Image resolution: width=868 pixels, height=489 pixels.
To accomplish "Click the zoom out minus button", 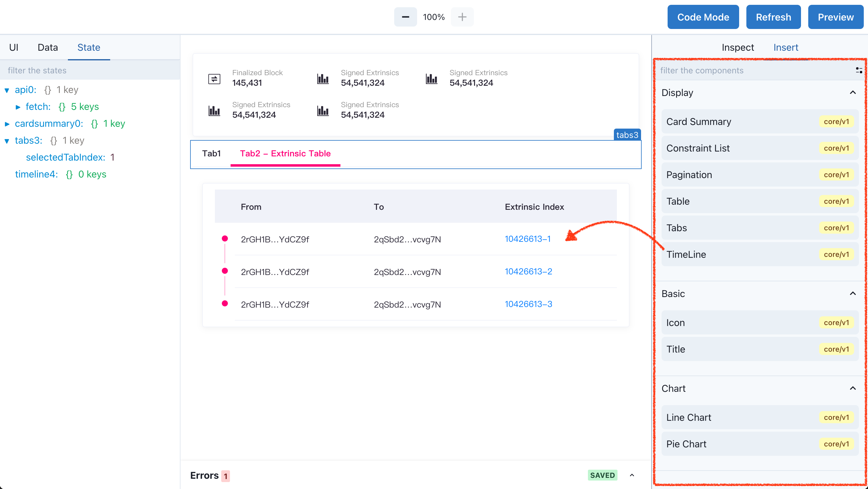I will [x=405, y=17].
